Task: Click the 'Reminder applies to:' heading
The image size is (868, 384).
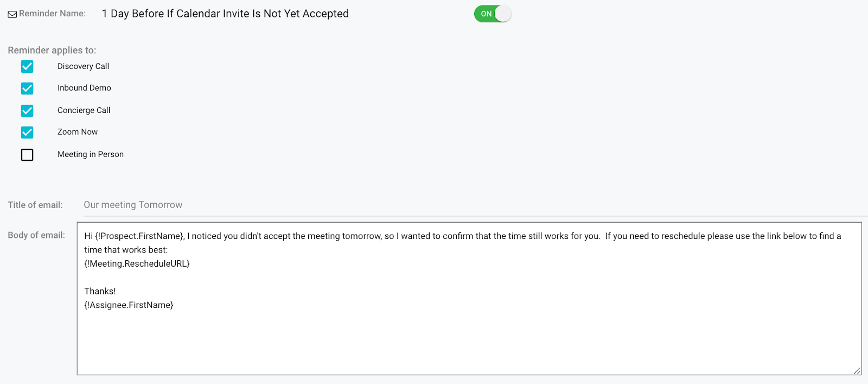Action: click(52, 50)
